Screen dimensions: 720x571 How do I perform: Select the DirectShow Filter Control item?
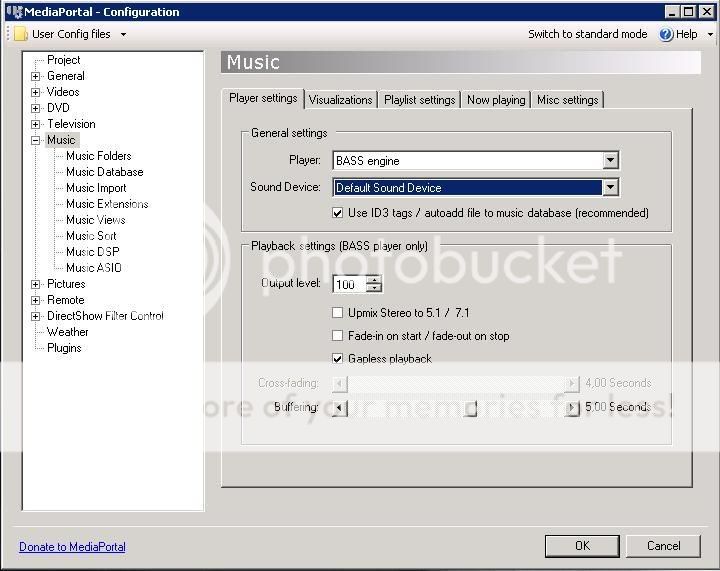tap(105, 316)
